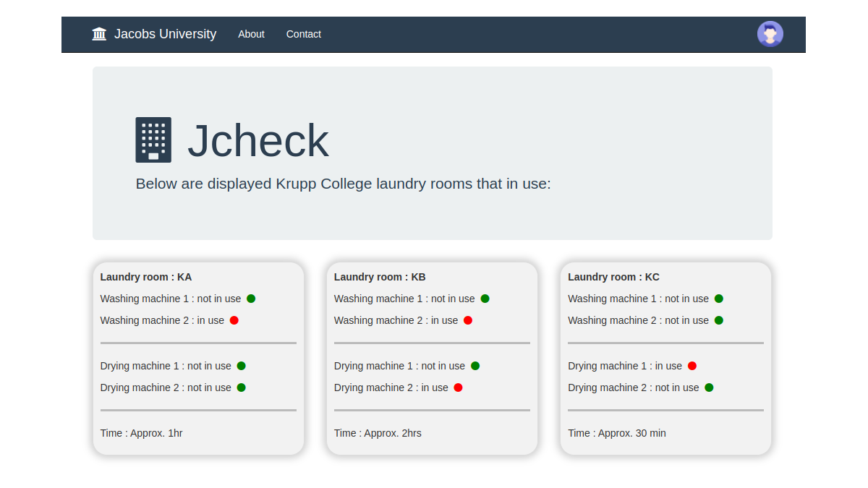Click KA Washing machine 1 green status dot

coord(251,299)
